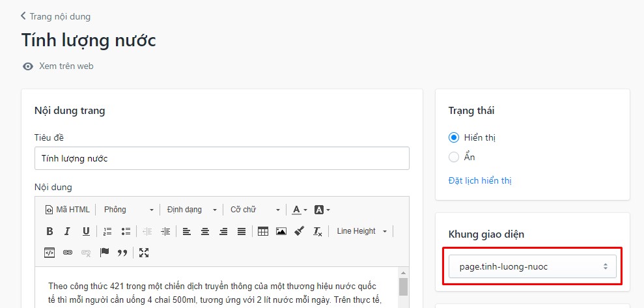The height and width of the screenshot is (308, 644).
Task: Toggle bold formatting
Action: [x=49, y=231]
